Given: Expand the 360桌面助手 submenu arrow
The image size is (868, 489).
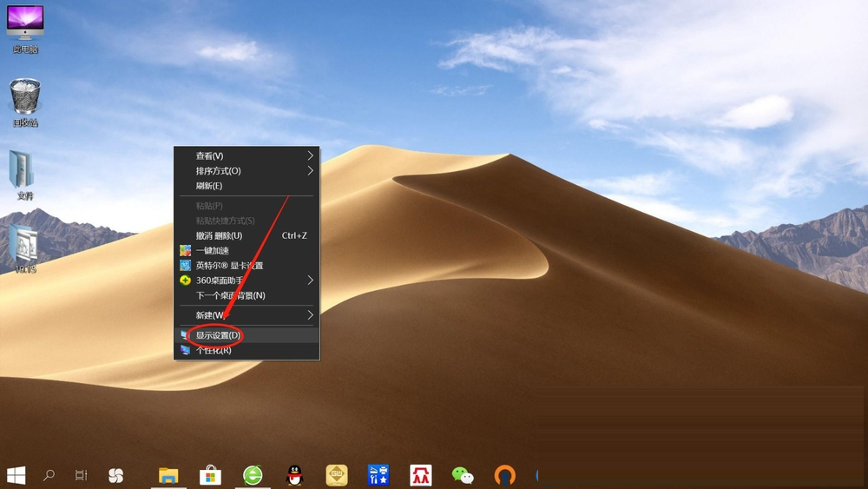Looking at the screenshot, I should tap(311, 281).
